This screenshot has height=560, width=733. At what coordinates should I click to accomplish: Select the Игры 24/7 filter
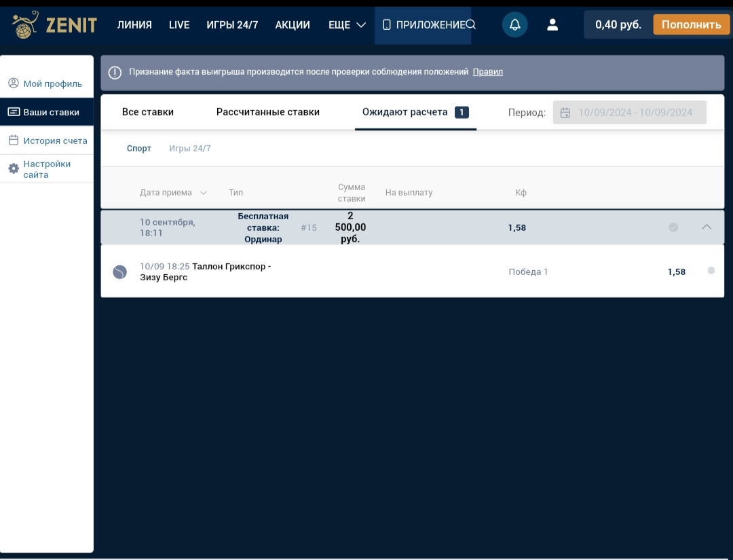pos(190,149)
